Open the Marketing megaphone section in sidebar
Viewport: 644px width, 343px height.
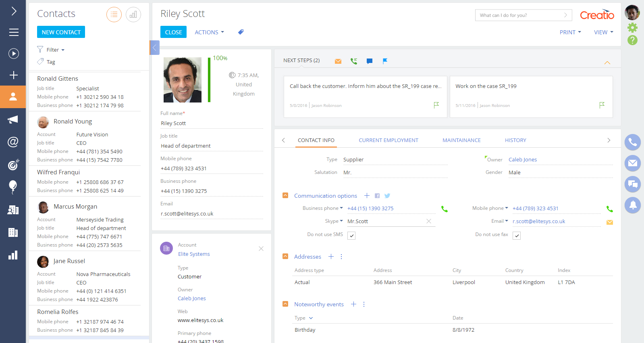point(13,119)
